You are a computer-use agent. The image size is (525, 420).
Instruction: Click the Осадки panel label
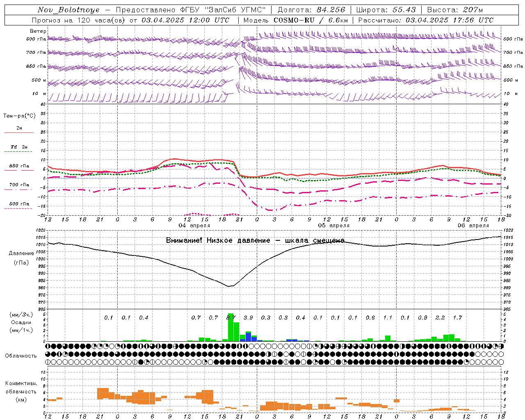coord(21,322)
